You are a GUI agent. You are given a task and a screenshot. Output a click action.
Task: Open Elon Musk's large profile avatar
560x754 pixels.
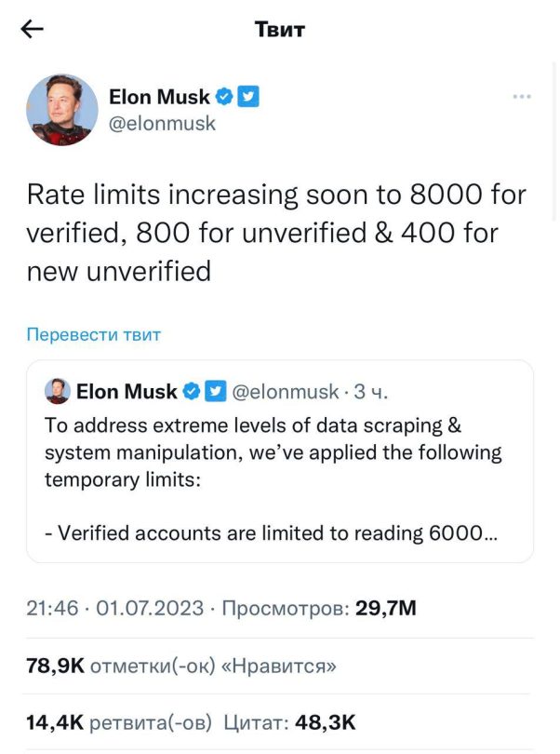click(62, 110)
